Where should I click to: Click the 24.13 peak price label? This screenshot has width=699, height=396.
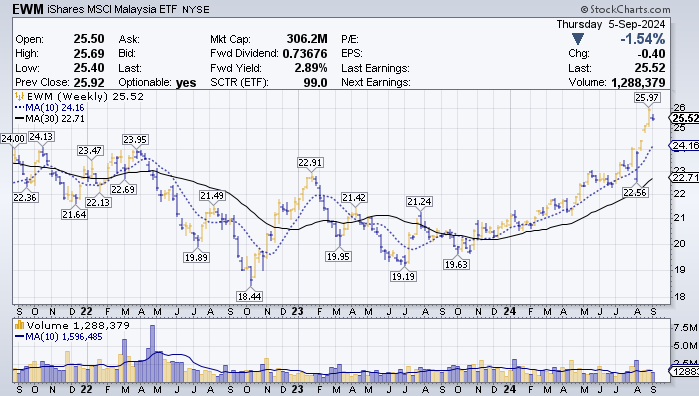click(x=41, y=137)
